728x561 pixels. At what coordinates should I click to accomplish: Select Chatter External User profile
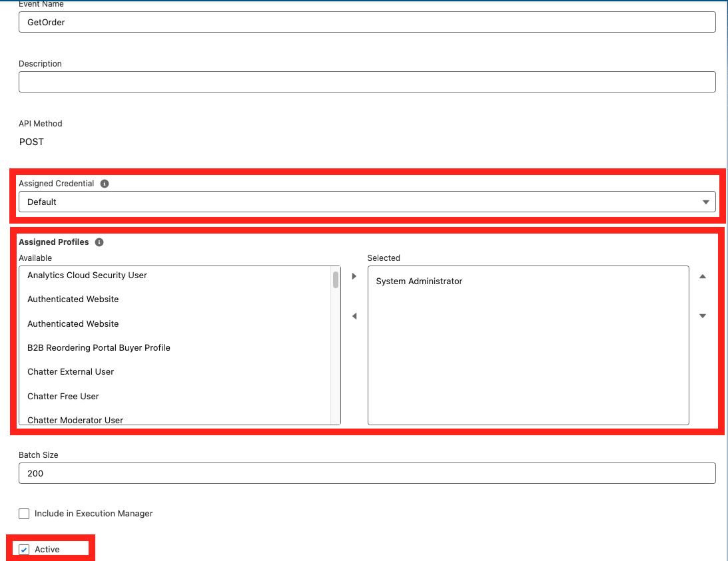(x=175, y=372)
